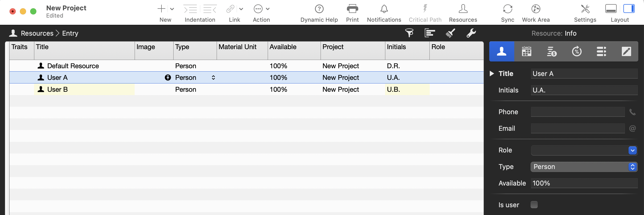The image size is (644, 215).
Task: Open the resource calendar tab icon
Action: pyautogui.click(x=526, y=51)
